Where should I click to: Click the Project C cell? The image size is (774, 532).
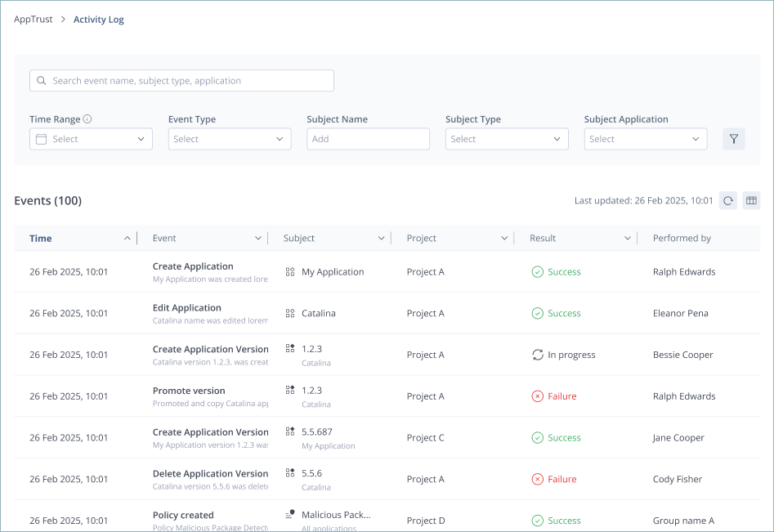click(426, 438)
